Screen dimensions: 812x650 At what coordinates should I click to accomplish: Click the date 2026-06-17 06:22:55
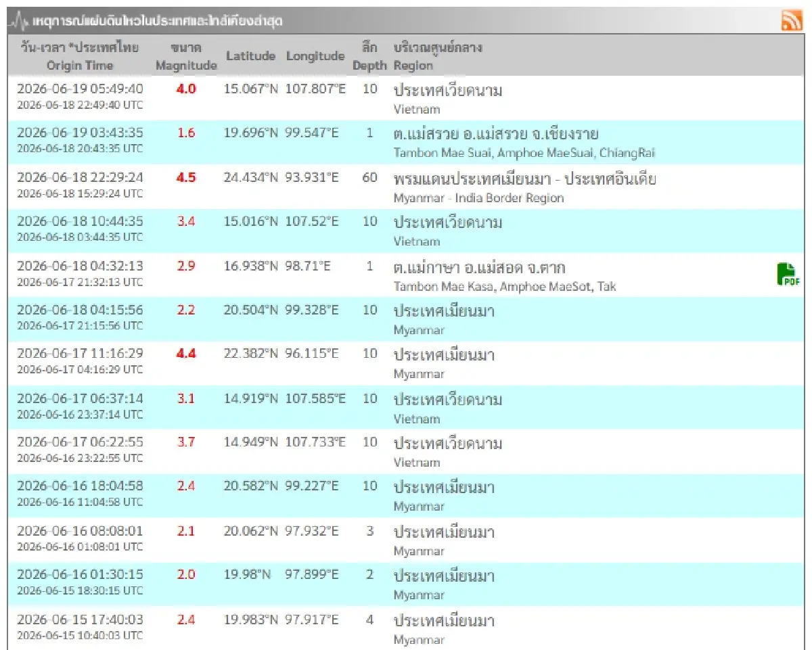[x=80, y=443]
